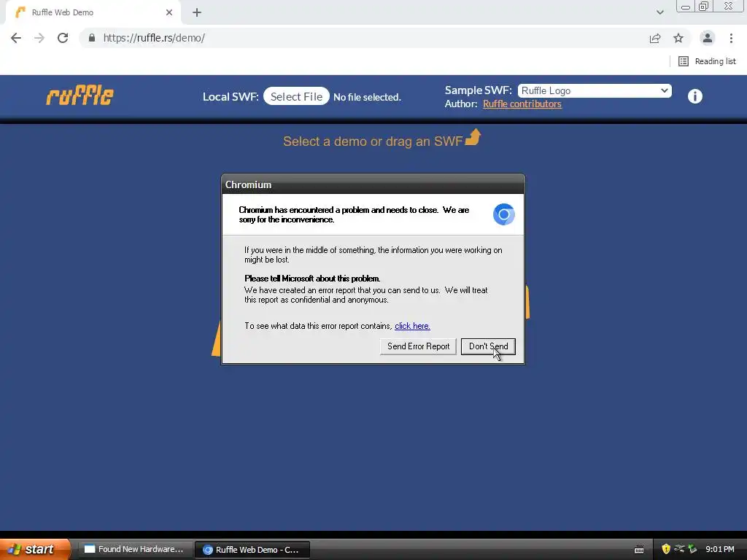This screenshot has height=560, width=747.
Task: Click the browser back arrow
Action: (16, 38)
